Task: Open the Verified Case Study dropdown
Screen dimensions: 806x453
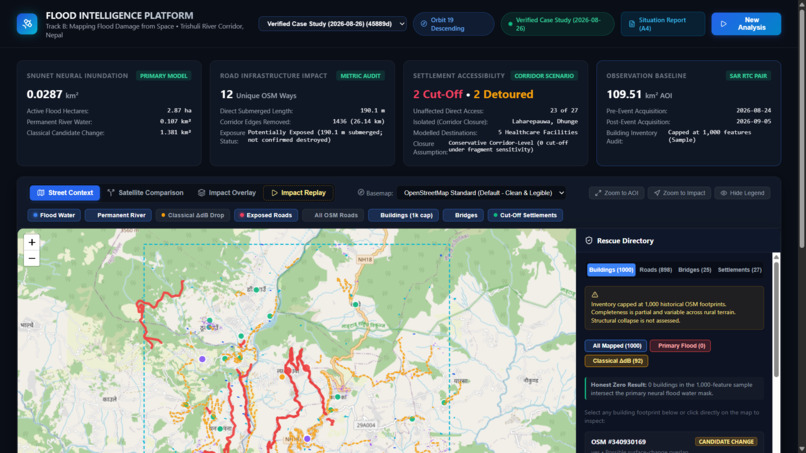Action: (333, 24)
